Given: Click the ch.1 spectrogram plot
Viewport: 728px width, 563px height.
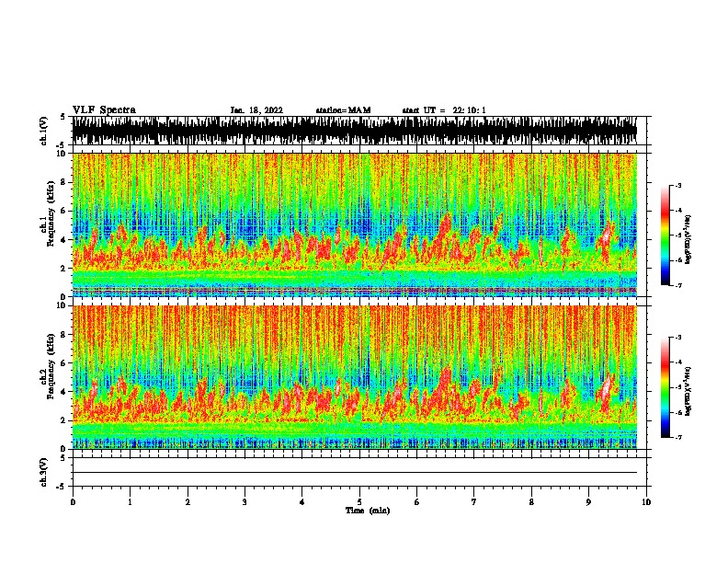Looking at the screenshot, I should point(355,224).
